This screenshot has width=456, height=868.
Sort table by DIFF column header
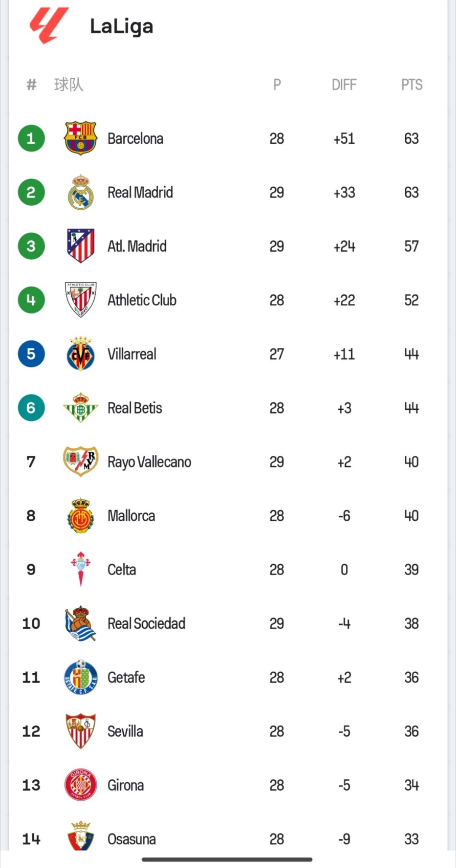(344, 84)
